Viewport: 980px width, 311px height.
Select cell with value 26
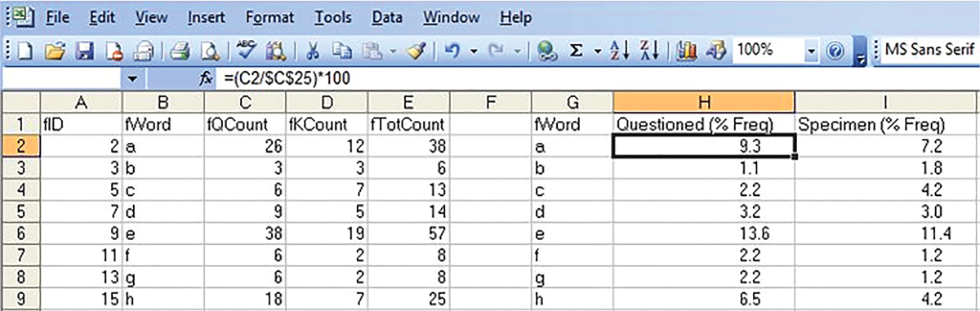pos(245,147)
